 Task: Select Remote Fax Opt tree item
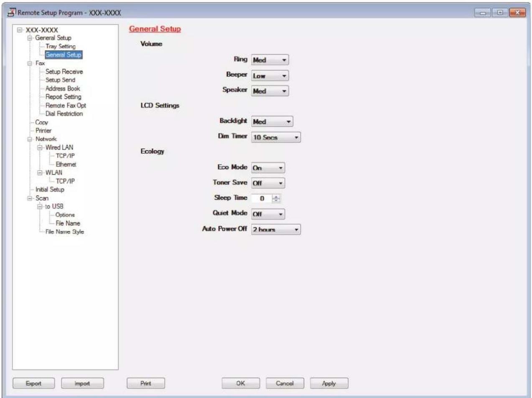(66, 105)
